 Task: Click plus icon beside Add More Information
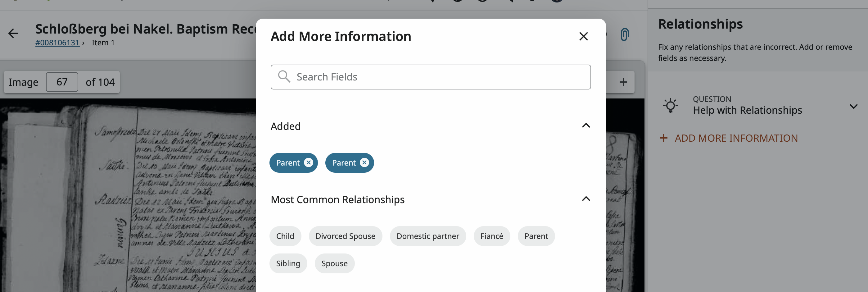coord(663,138)
